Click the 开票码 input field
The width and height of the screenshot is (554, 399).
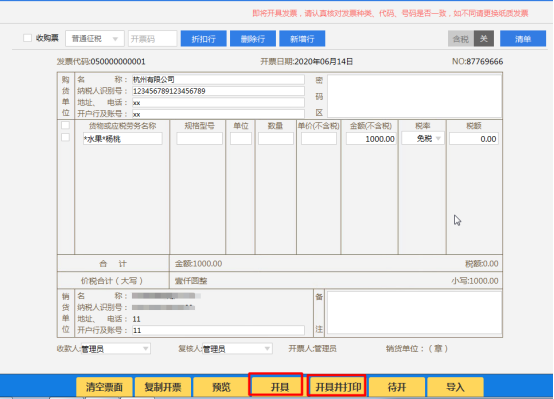(x=152, y=39)
